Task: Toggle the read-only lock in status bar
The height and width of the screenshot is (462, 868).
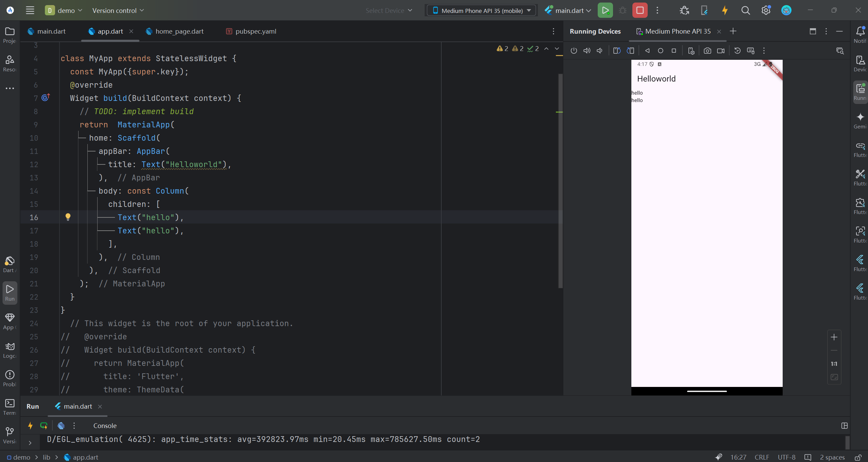Action: (858, 457)
